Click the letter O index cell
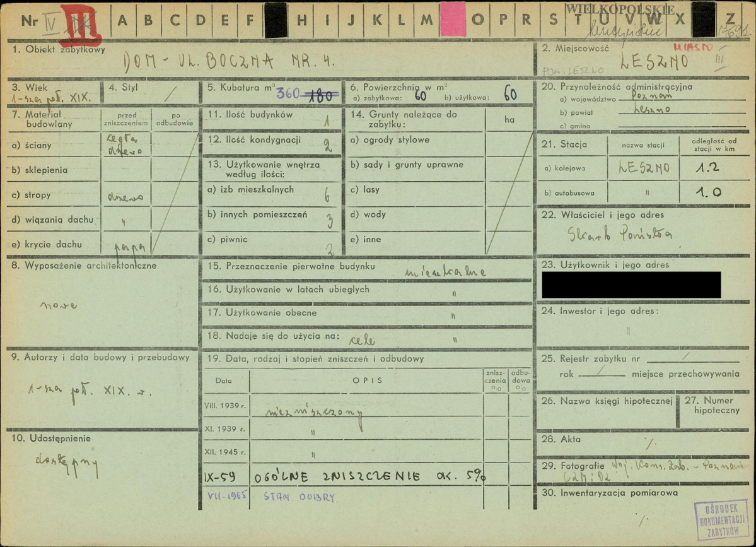The width and height of the screenshot is (756, 547). [x=479, y=20]
